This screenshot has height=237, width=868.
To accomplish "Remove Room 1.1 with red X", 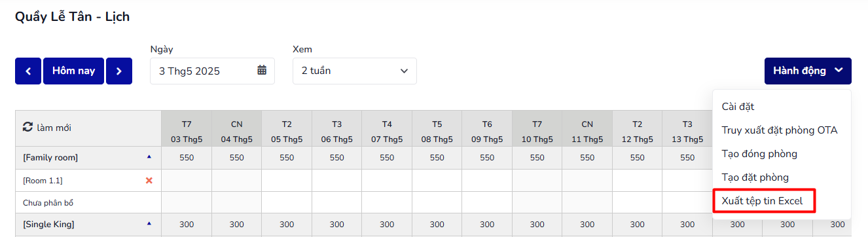I will pyautogui.click(x=149, y=180).
